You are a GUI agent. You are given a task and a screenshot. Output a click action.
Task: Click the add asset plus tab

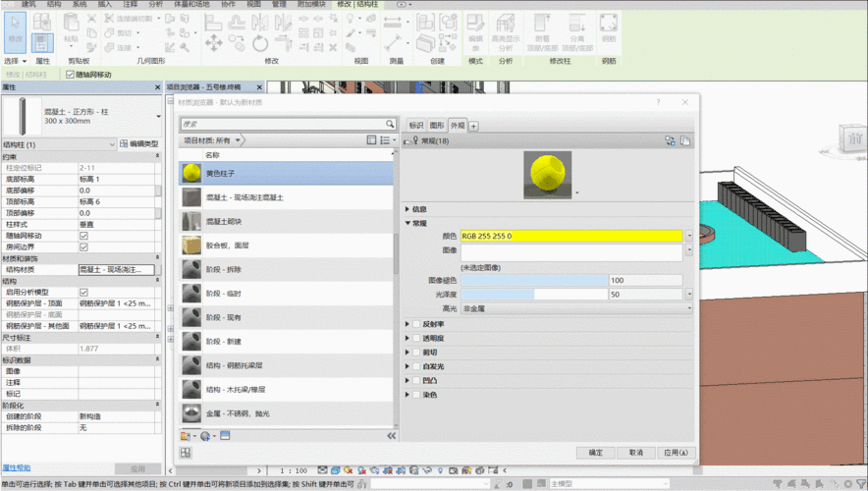(x=473, y=126)
